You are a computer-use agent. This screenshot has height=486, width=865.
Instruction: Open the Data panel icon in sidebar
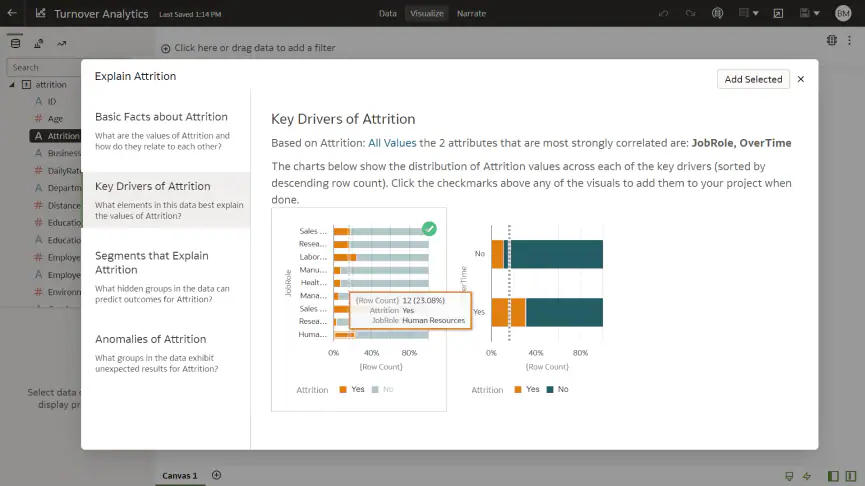[14, 43]
